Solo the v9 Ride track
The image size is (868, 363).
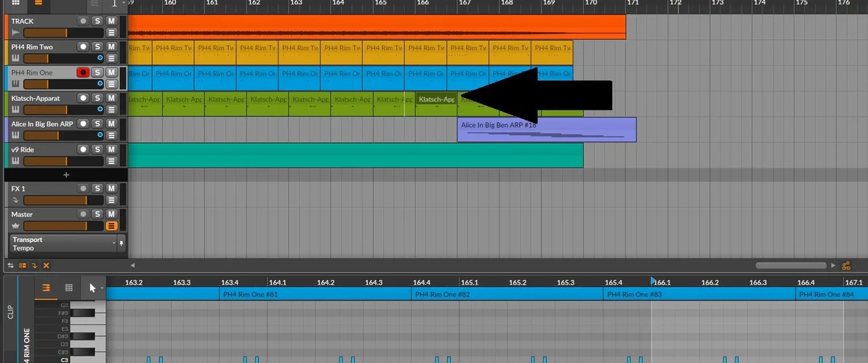click(97, 150)
